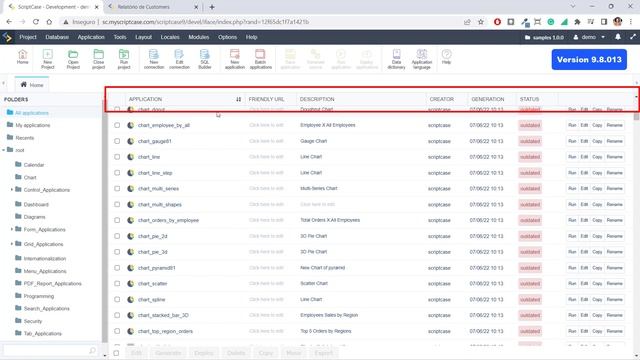This screenshot has width=640, height=360.
Task: Toggle the select-all checkbox at the bottom
Action: [116, 353]
